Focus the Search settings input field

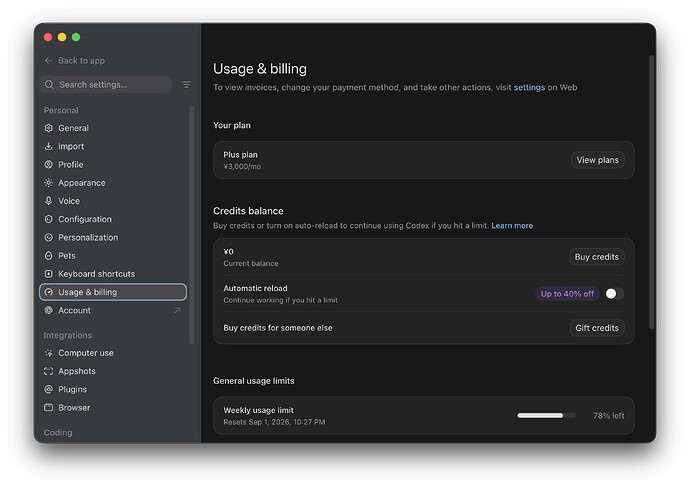106,84
